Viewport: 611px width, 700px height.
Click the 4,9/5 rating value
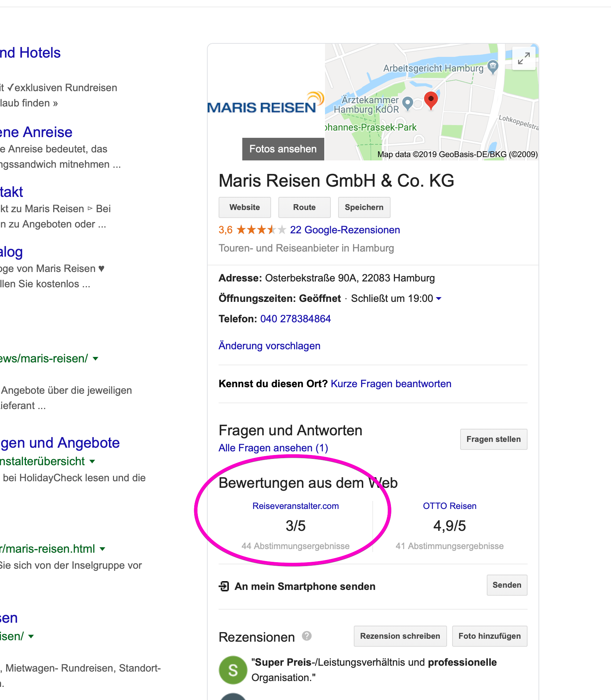450,526
